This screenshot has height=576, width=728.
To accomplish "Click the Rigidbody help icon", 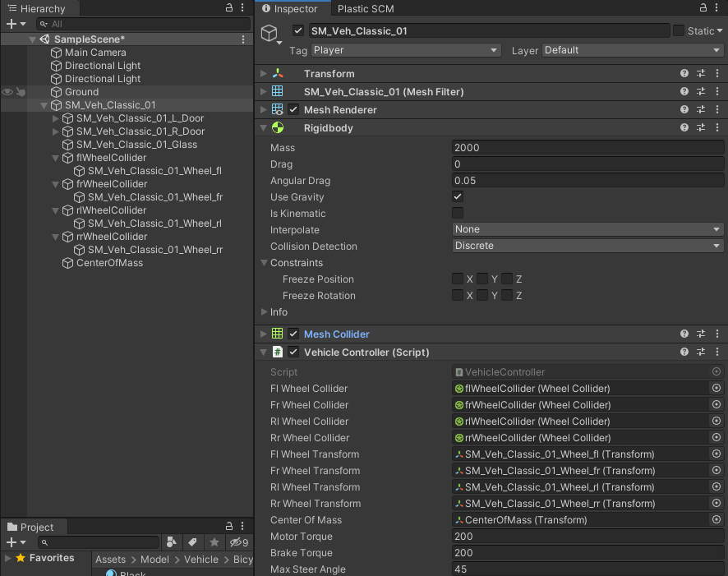I will click(x=684, y=128).
